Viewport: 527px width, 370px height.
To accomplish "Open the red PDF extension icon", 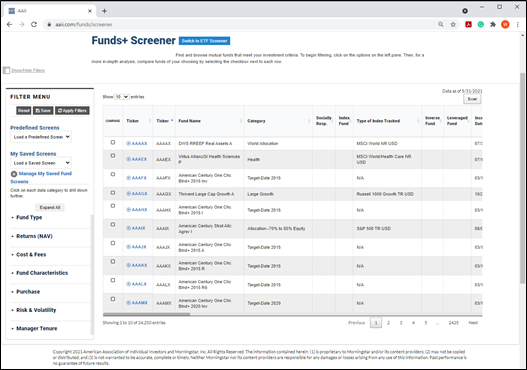I will pyautogui.click(x=468, y=25).
